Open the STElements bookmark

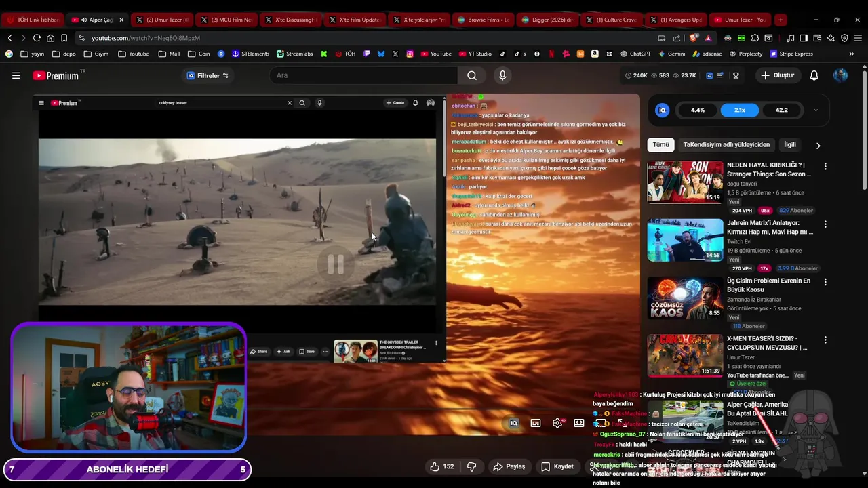pos(251,54)
